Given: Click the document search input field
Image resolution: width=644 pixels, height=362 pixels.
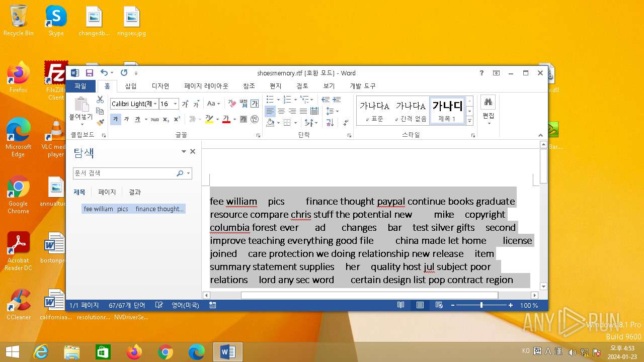Looking at the screenshot, I should tap(124, 173).
